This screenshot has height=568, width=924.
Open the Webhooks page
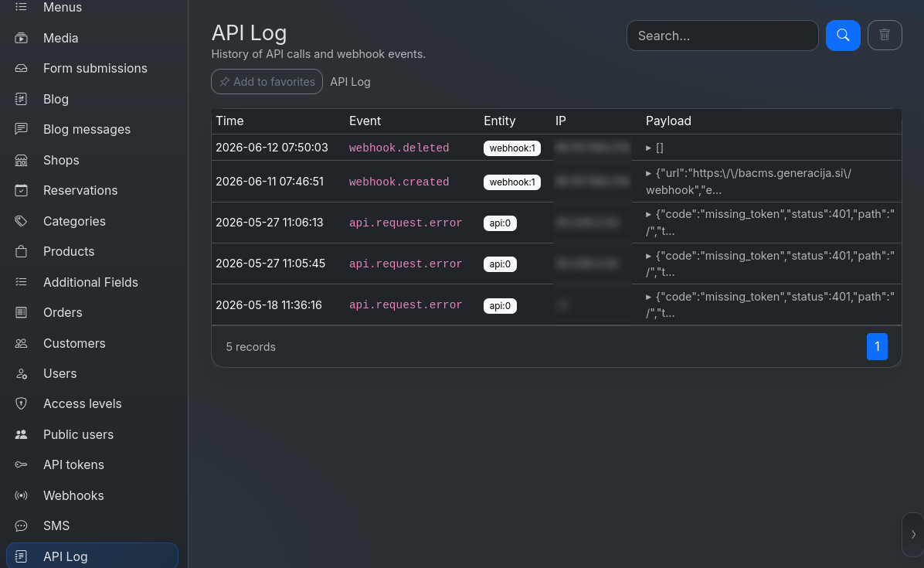pyautogui.click(x=73, y=495)
